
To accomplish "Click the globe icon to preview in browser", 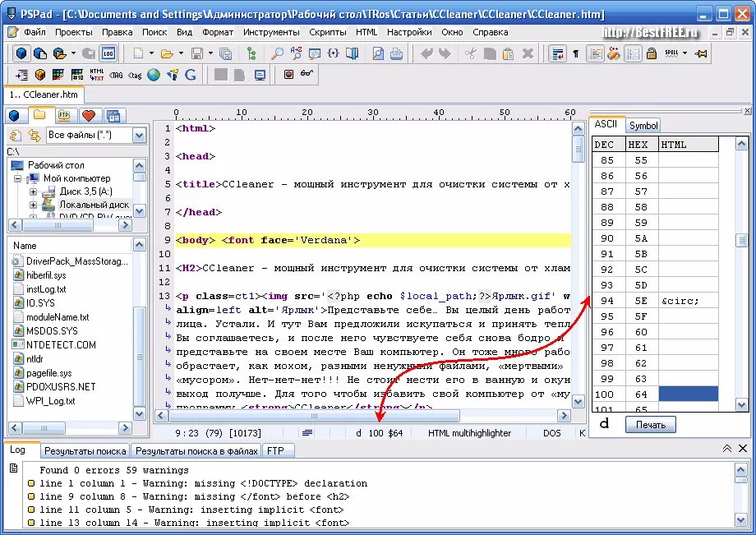I will tap(152, 74).
